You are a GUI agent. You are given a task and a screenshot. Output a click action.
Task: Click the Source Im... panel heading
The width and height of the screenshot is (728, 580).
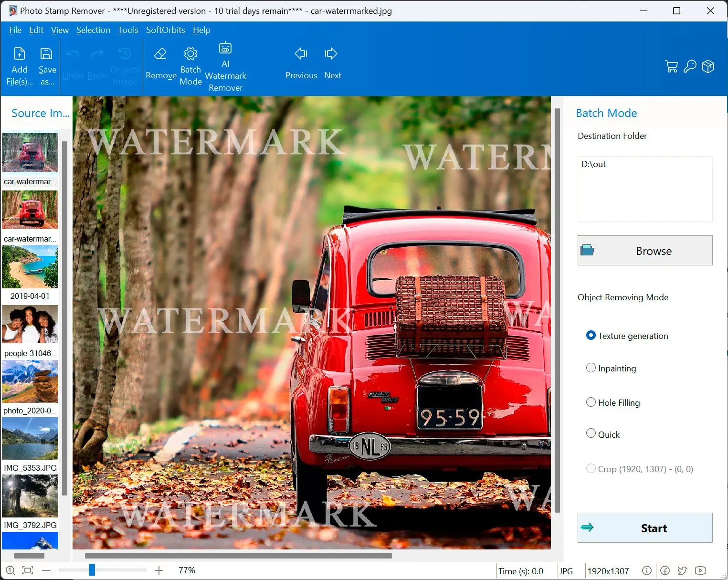[x=41, y=113]
